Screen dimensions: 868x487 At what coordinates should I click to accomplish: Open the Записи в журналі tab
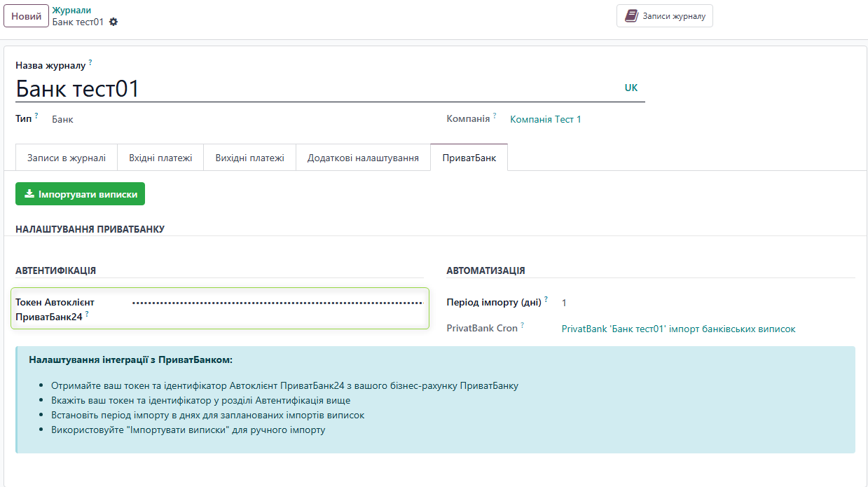click(x=66, y=157)
